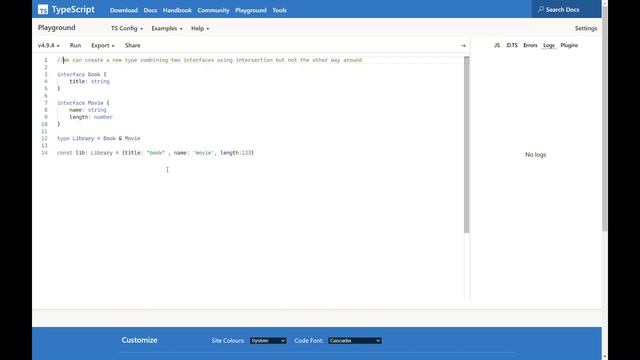Image resolution: width=640 pixels, height=360 pixels.
Task: Click the Share button
Action: pos(133,45)
